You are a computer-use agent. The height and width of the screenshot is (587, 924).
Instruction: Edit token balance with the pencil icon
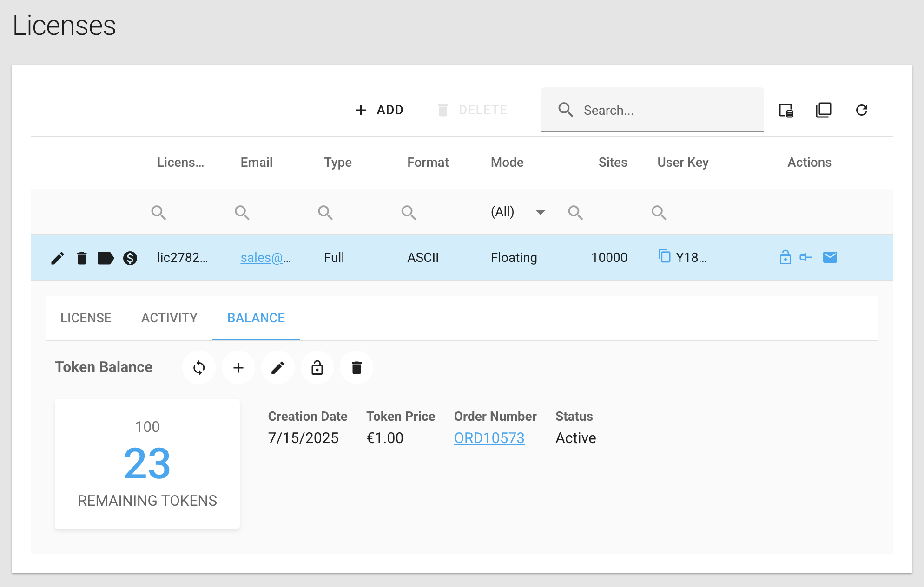click(x=278, y=368)
